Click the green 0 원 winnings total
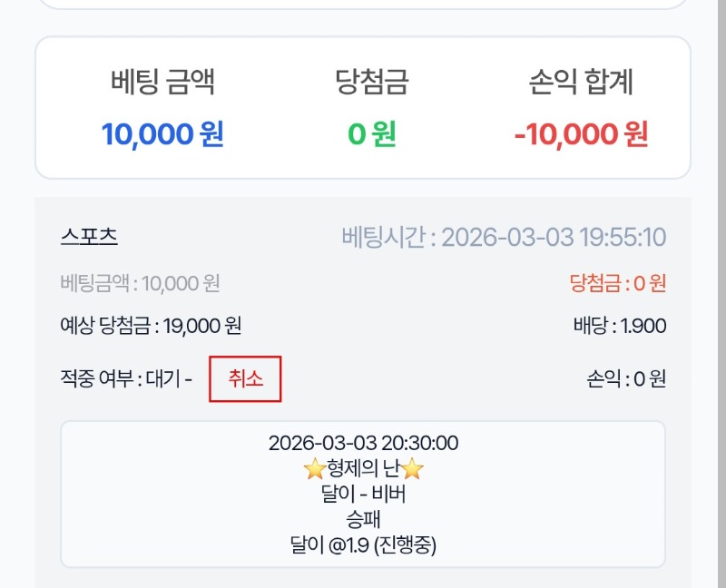The image size is (726, 588). point(371,134)
